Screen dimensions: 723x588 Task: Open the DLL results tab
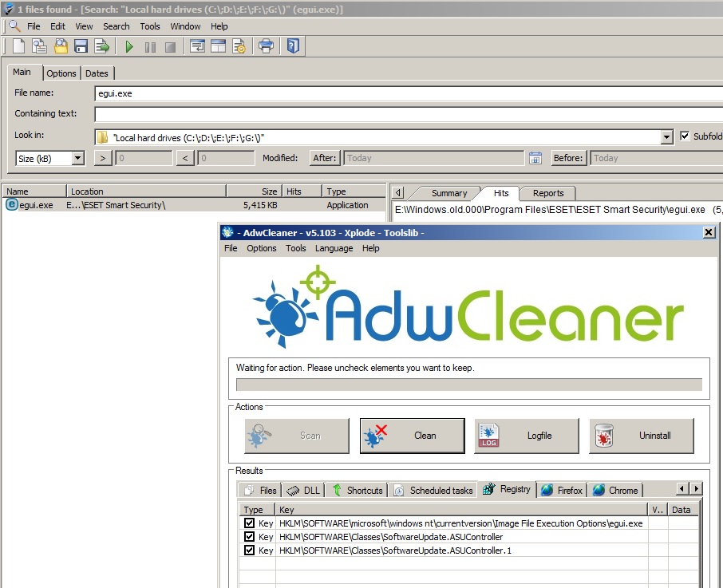303,491
